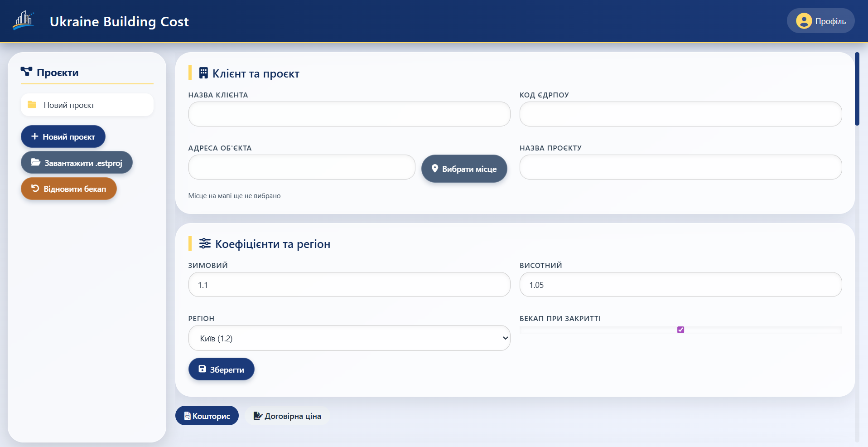This screenshot has width=868, height=447.
Task: Click the yellow folder icon beside Новий проєкт
Action: 32,105
